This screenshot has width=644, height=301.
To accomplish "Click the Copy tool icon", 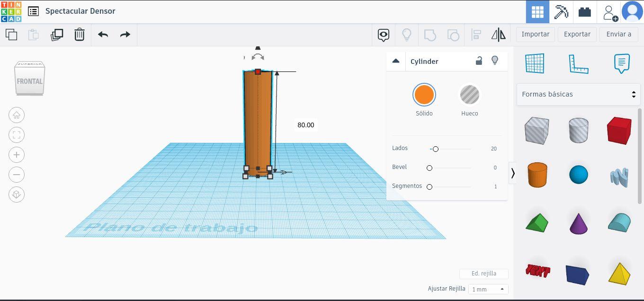I will click(11, 35).
